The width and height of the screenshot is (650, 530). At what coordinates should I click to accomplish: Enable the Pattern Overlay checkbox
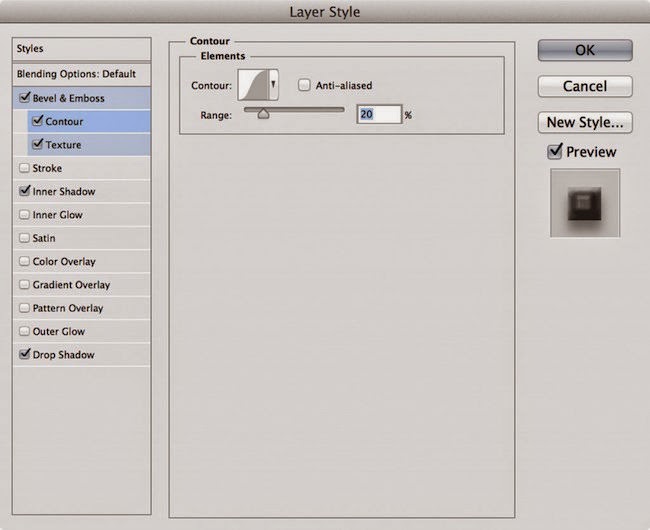pos(24,308)
